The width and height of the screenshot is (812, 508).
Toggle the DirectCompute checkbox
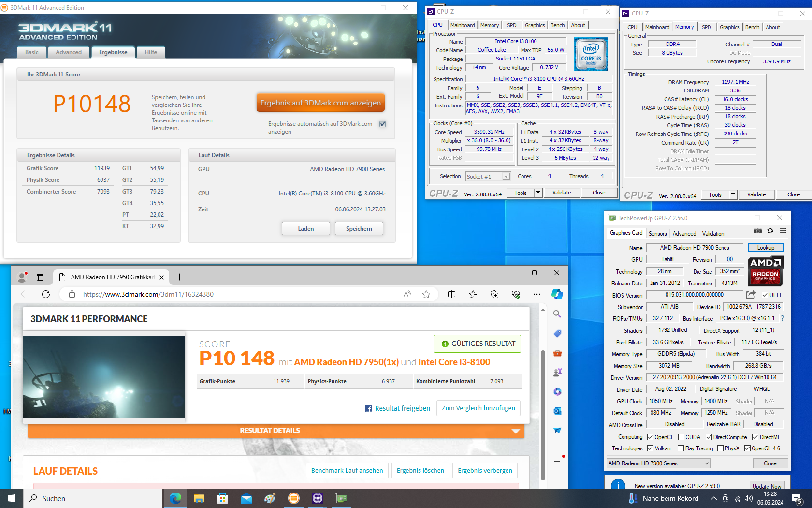[709, 437]
